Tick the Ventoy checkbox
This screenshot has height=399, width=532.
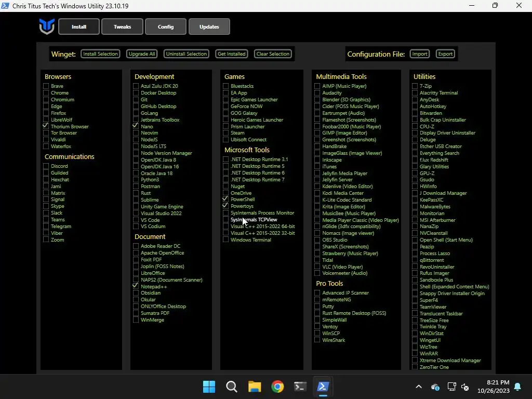pos(317,326)
